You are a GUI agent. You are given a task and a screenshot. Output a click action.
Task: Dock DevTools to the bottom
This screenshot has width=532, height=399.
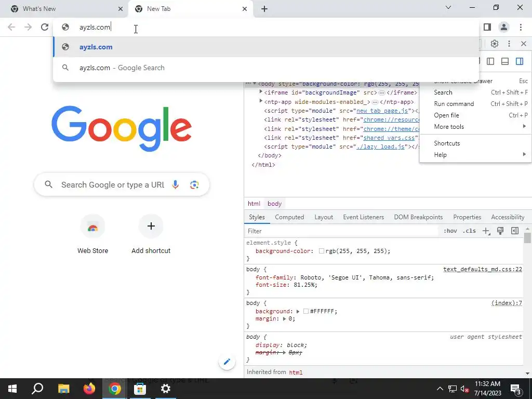click(x=505, y=61)
